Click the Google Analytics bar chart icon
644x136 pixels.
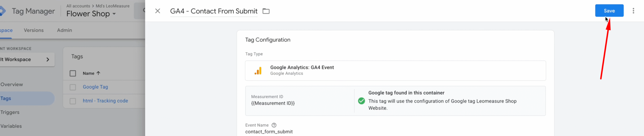click(x=258, y=71)
